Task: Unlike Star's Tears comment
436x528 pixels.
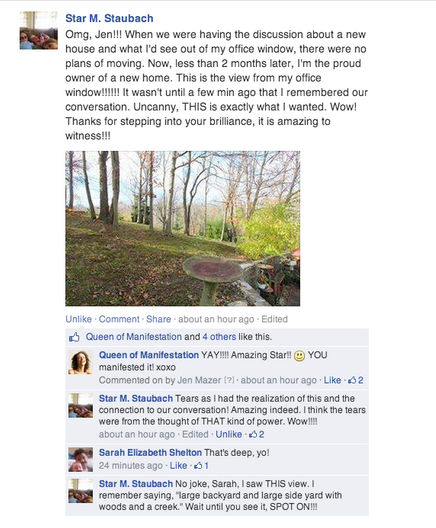Action: pyautogui.click(x=229, y=434)
